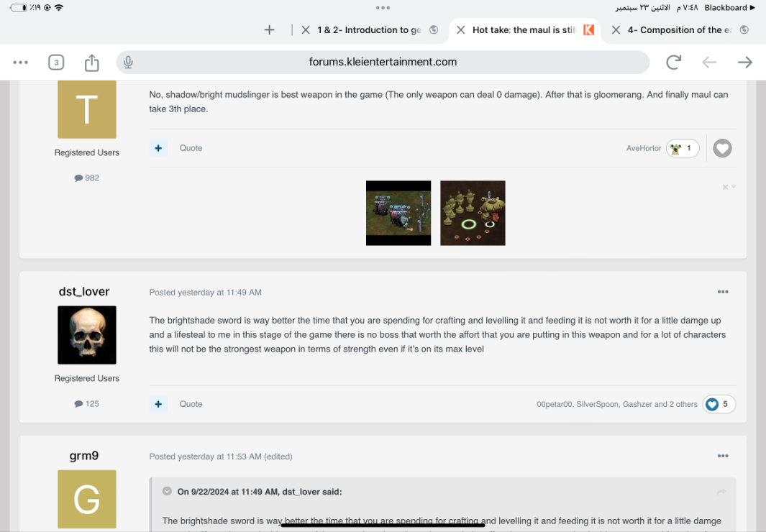Viewport: 766px width, 532px height.
Task: Tap the forums.kleientertainment.com address field
Action: click(383, 62)
